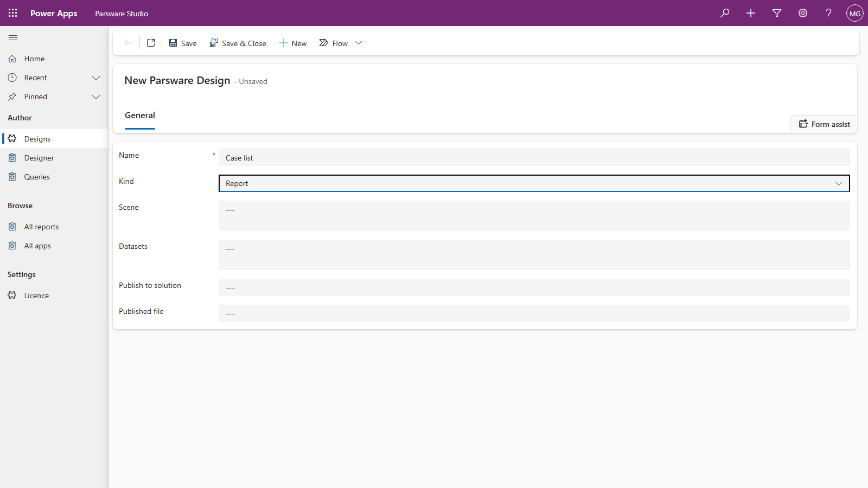Open the advanced filter funnel icon
The image size is (868, 488).
(x=777, y=13)
